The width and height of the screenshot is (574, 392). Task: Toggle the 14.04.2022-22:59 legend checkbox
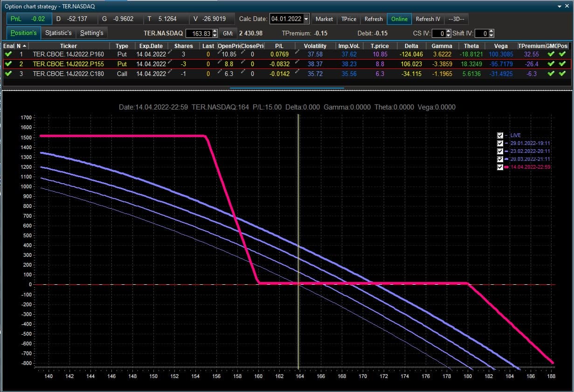(x=500, y=167)
